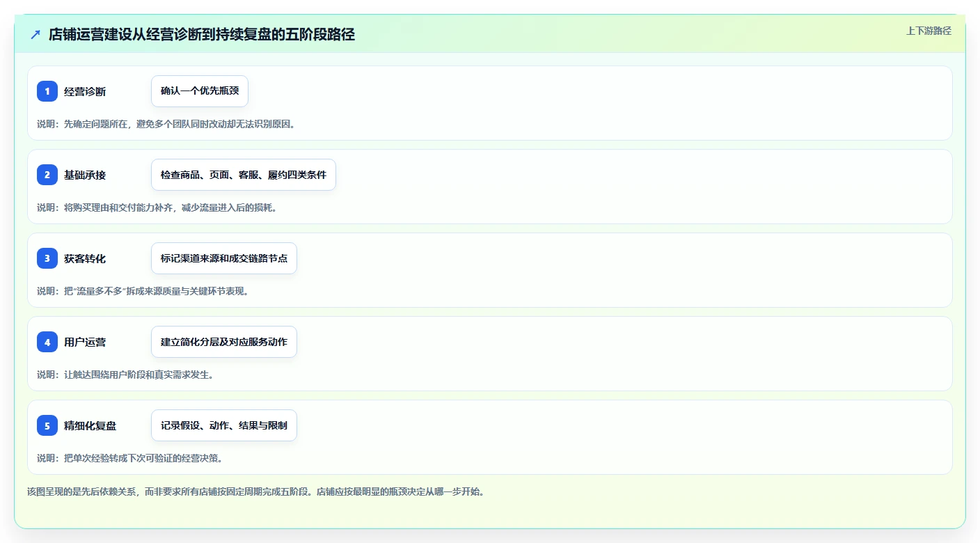This screenshot has width=980, height=543.
Task: Click the footer note 该图呈现的是先后依赖关系…
Action: tap(255, 491)
